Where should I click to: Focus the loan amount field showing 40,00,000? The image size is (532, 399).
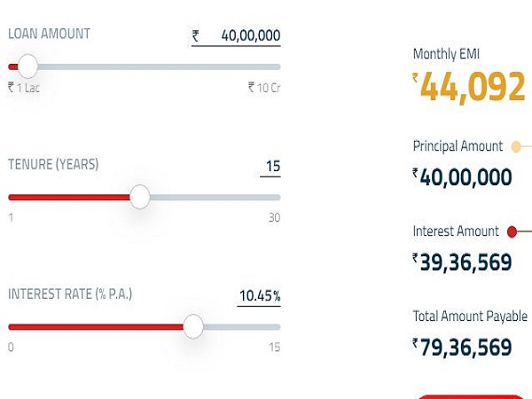(250, 36)
